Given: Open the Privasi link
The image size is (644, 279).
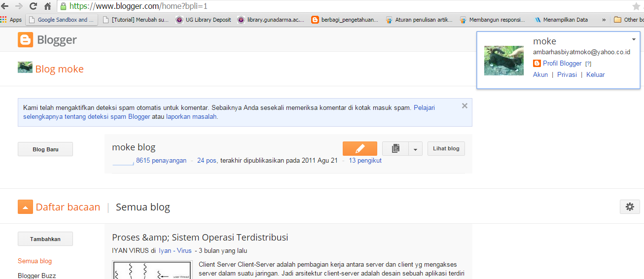Looking at the screenshot, I should pyautogui.click(x=567, y=75).
